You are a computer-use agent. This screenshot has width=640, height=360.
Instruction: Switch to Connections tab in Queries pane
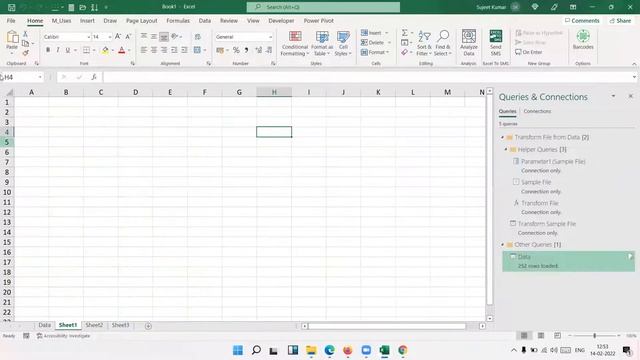[537, 111]
